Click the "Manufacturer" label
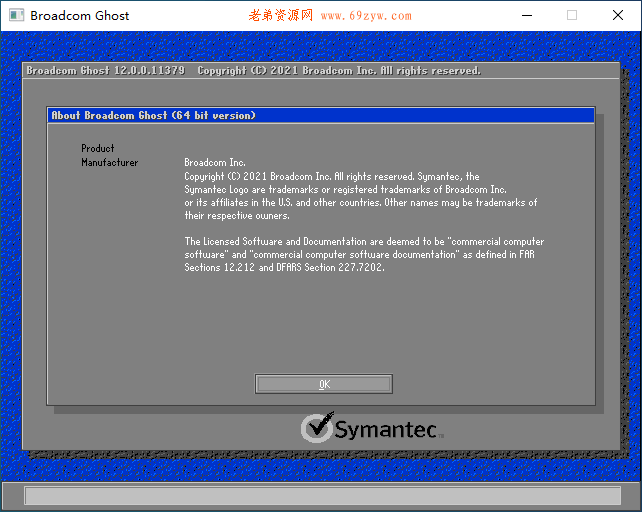 pos(109,162)
